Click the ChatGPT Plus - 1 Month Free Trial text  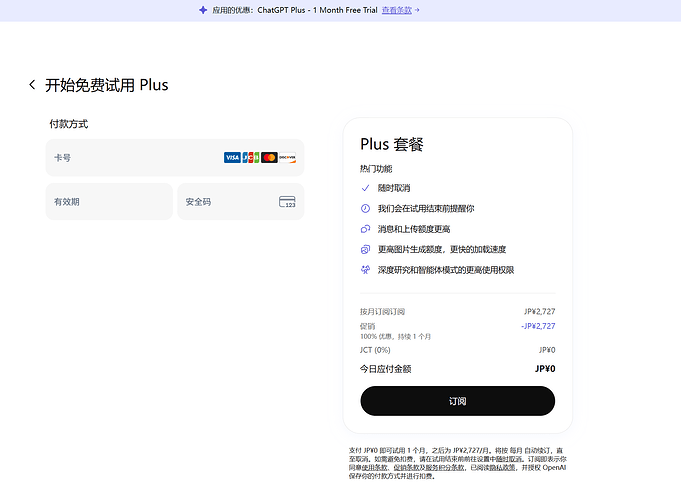pos(317,10)
